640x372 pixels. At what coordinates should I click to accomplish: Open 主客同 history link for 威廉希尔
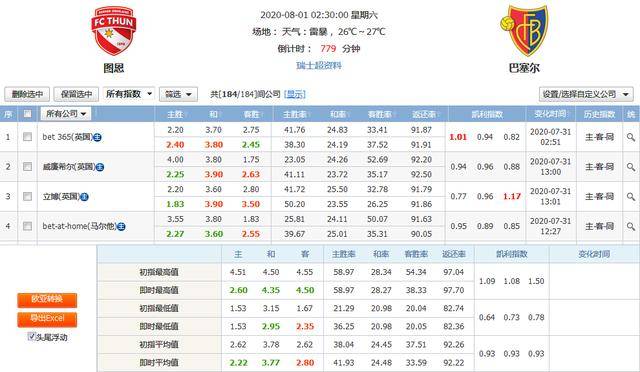tap(599, 167)
